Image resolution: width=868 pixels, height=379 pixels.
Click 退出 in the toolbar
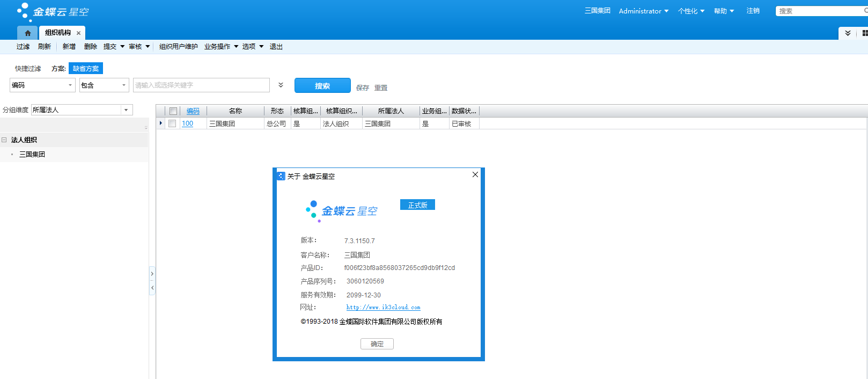(x=276, y=47)
